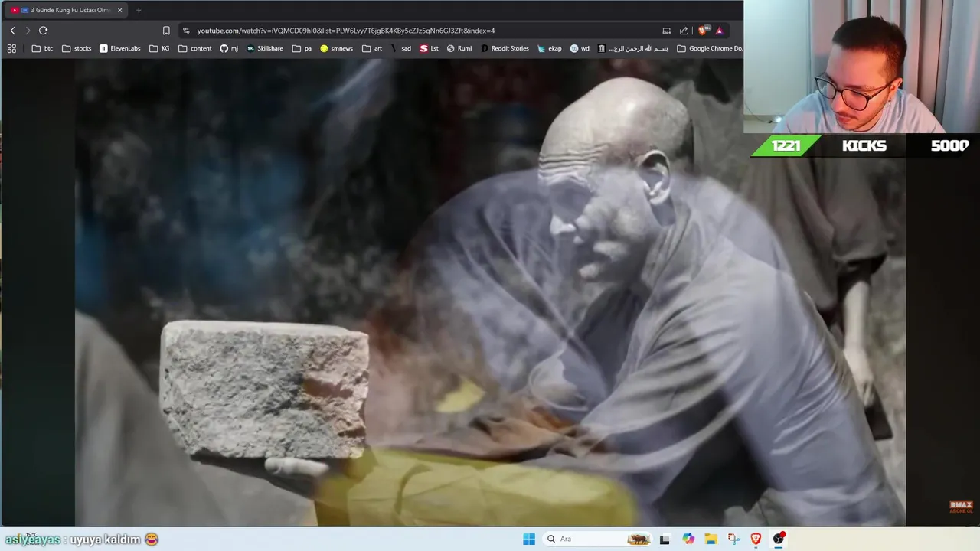Open the Skillshare bookmark

[265, 48]
